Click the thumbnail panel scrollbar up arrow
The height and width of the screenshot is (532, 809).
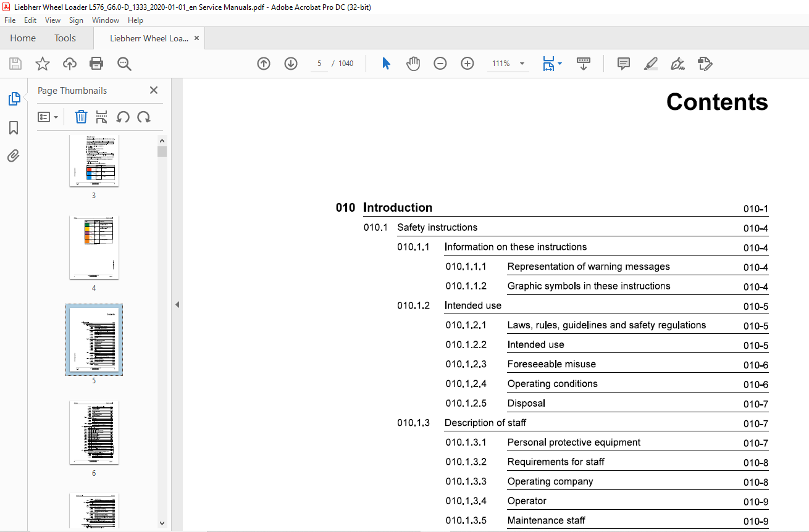[162, 141]
